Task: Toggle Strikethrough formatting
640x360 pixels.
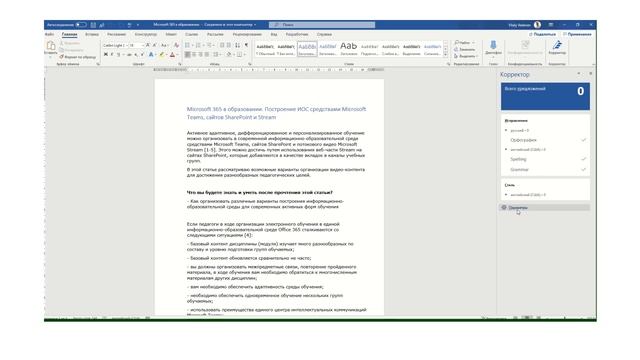Action: click(x=129, y=54)
